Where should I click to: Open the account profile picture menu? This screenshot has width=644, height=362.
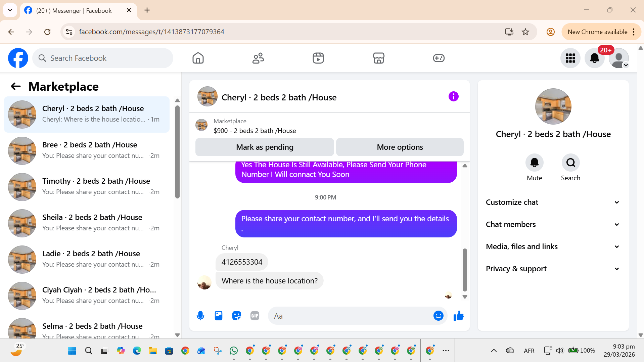(x=618, y=58)
